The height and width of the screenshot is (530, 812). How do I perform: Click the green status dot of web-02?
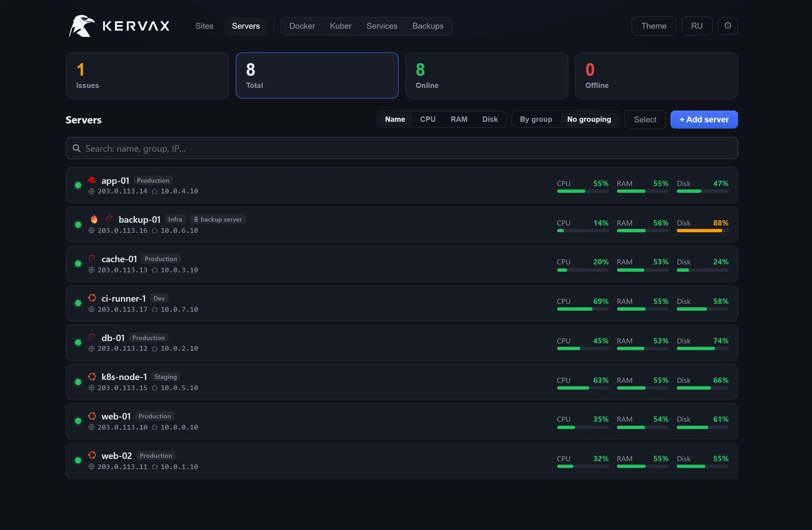tap(78, 460)
